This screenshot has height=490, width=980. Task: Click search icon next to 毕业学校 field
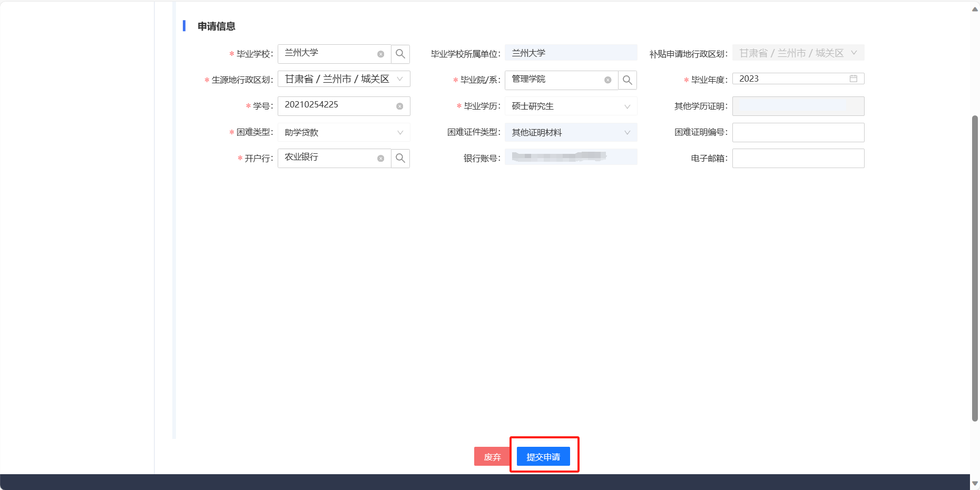[x=400, y=54]
